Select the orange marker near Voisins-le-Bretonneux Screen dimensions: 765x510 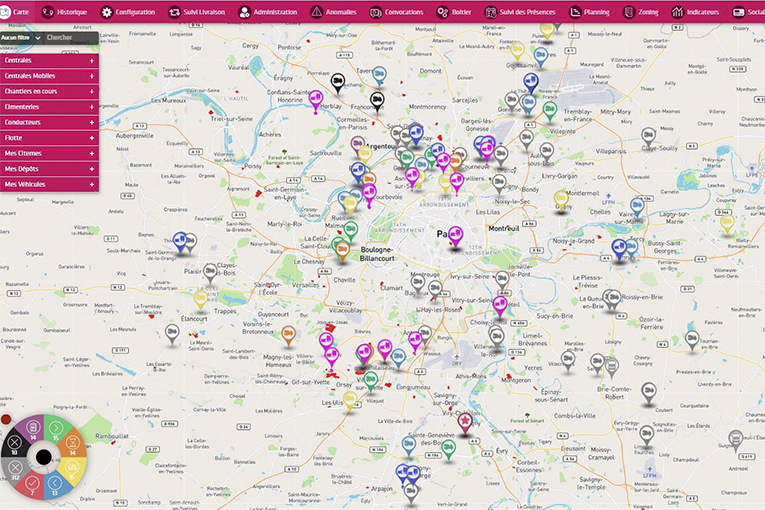pyautogui.click(x=288, y=336)
